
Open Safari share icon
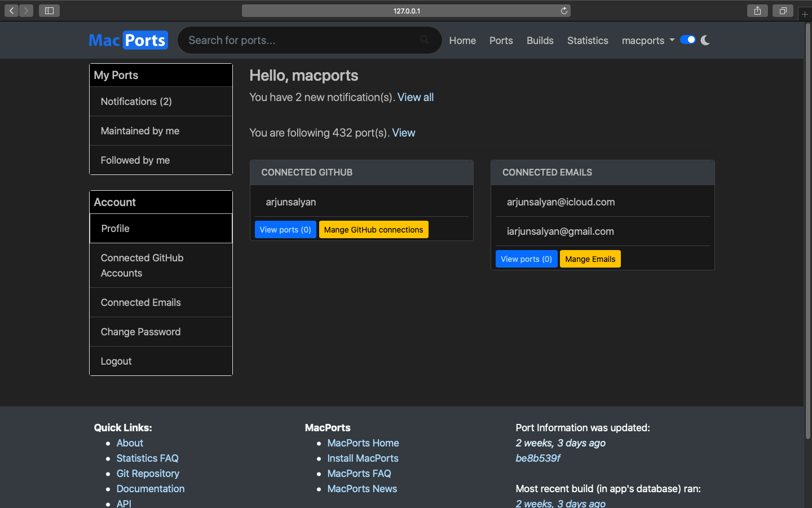pos(757,11)
